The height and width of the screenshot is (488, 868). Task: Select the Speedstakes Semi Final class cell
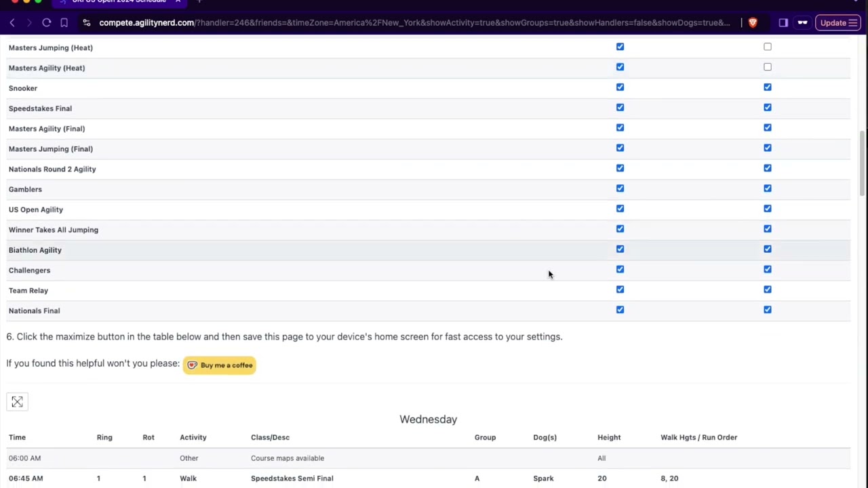[292, 479]
